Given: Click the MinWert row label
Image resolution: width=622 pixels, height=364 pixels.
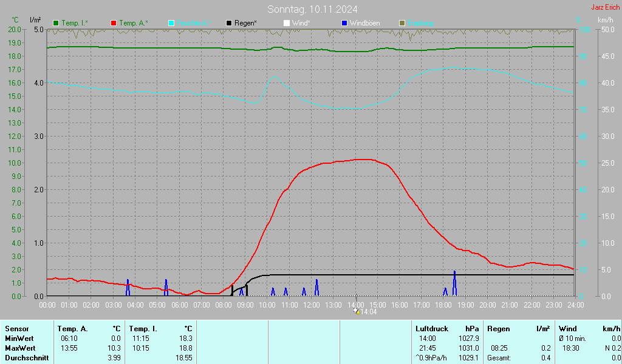Looking at the screenshot, I should tap(18, 339).
